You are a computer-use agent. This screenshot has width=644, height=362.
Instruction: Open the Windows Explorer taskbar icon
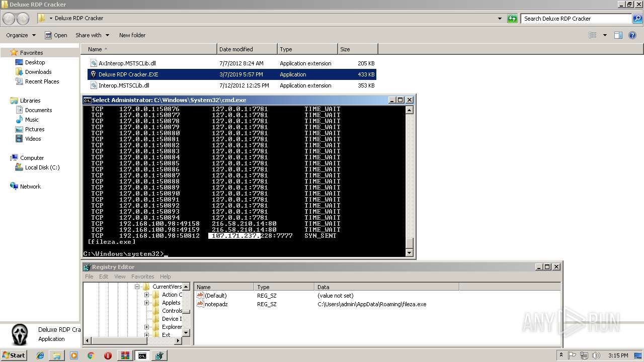(57, 355)
